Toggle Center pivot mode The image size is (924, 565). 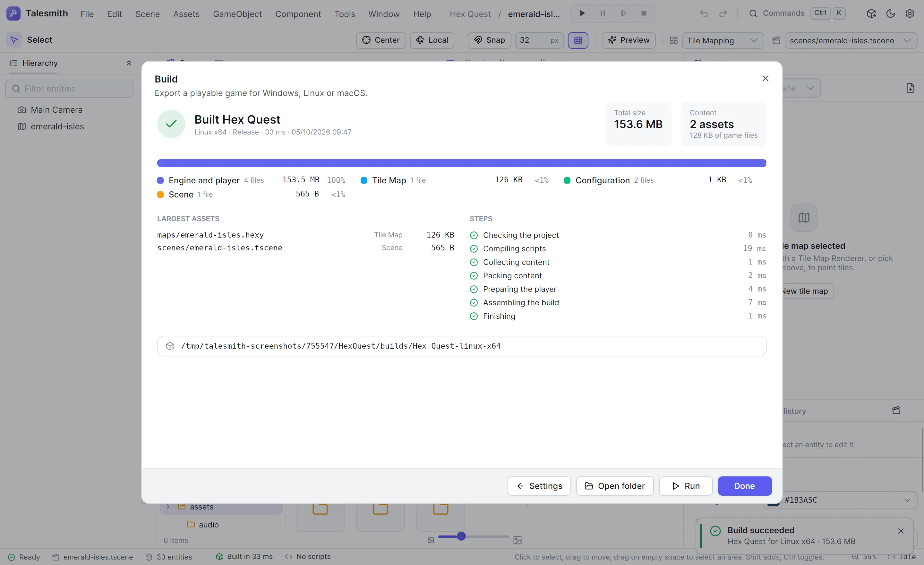pos(381,40)
